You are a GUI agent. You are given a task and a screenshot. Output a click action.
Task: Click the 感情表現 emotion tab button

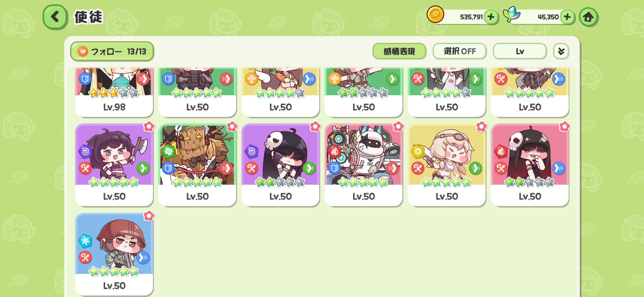click(x=399, y=51)
